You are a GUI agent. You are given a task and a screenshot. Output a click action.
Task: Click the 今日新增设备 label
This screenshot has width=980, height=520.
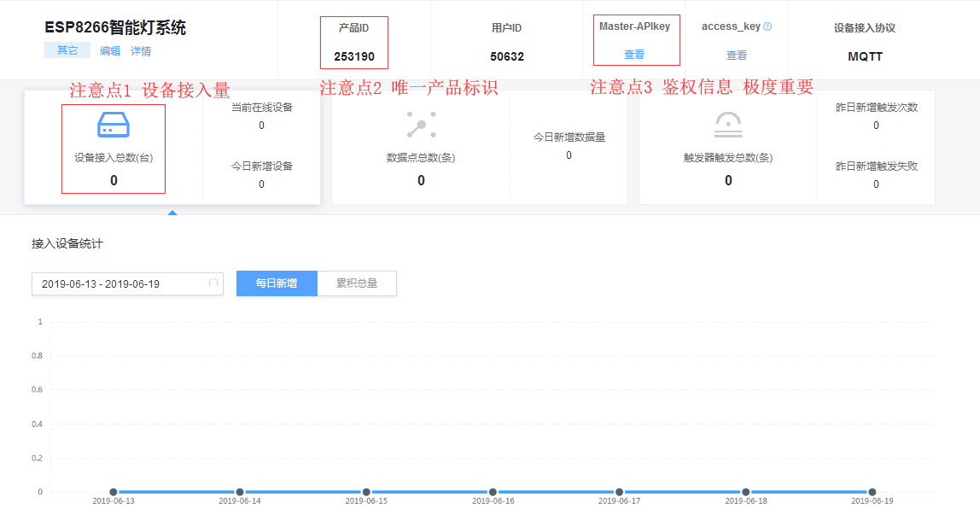point(262,166)
